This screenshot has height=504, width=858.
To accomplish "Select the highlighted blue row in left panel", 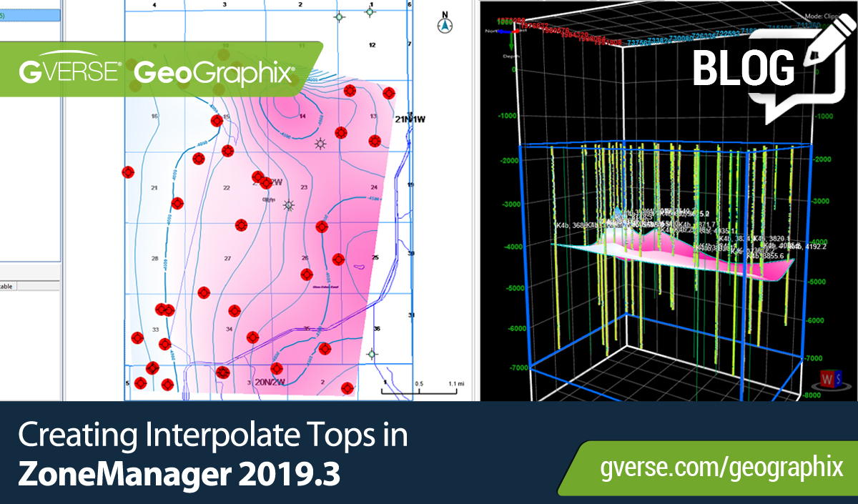I will coord(30,14).
